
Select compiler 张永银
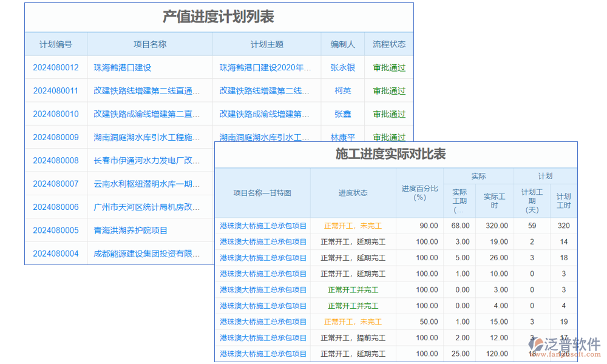(x=343, y=67)
